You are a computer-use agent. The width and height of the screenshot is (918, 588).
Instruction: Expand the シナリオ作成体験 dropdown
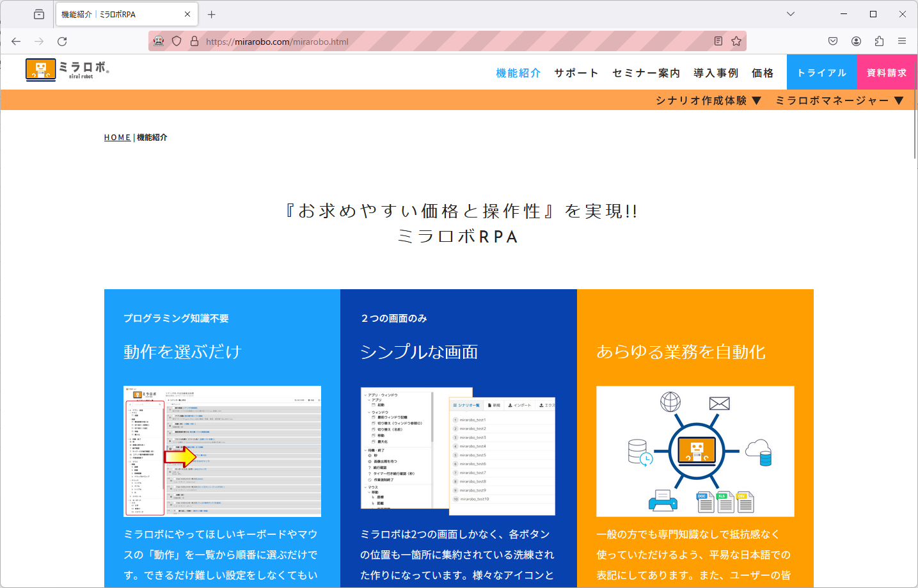[709, 100]
